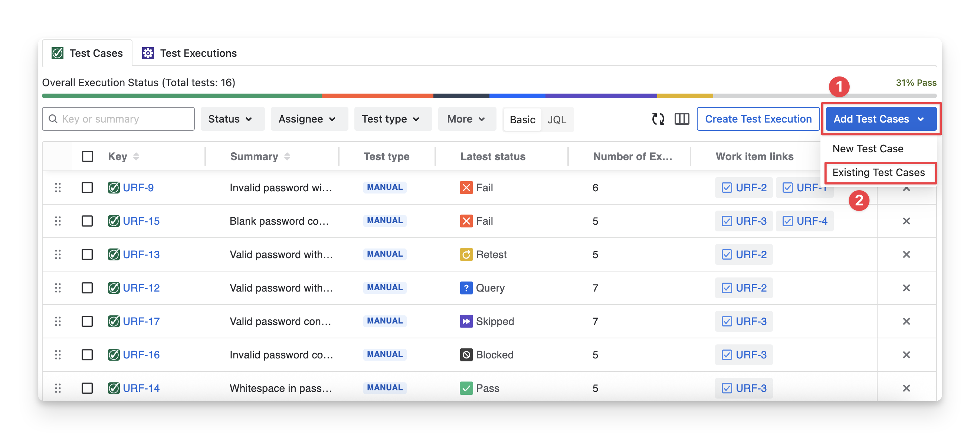Expand the Status filter dropdown
Viewport: 980px width, 439px height.
pyautogui.click(x=230, y=119)
